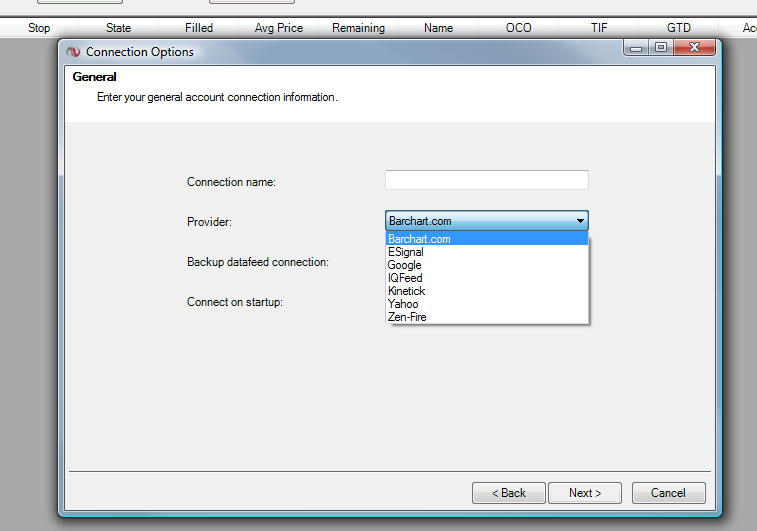
Task: Click the 'Provider:' label
Action: click(209, 222)
